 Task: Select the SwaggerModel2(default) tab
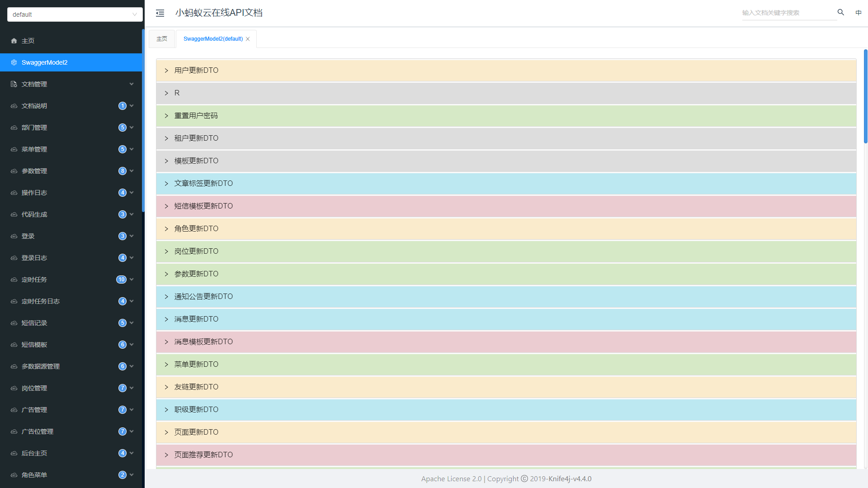coord(213,39)
